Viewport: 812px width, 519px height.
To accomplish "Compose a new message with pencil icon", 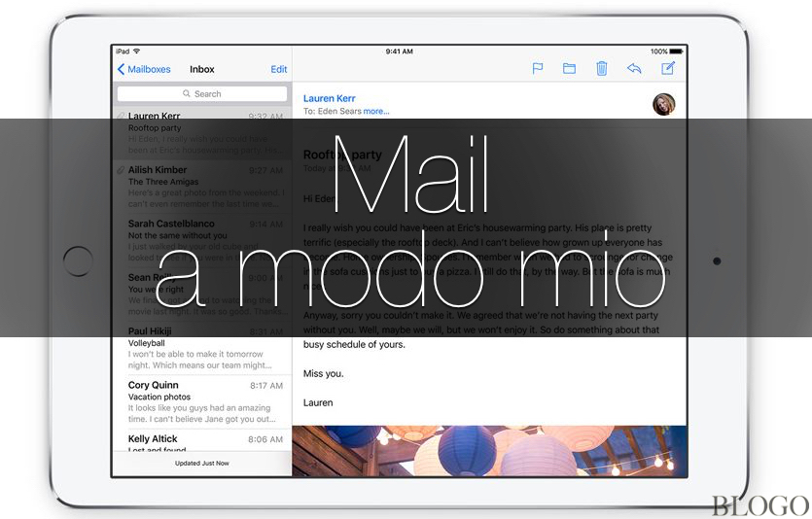I will [x=668, y=68].
